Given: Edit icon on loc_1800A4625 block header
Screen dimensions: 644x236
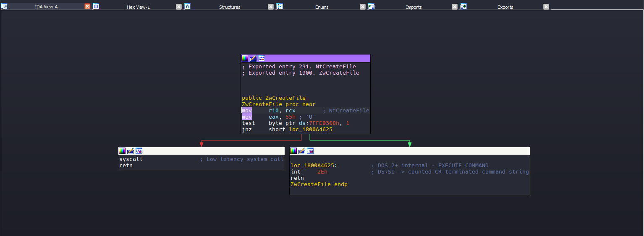Looking at the screenshot, I should click(x=302, y=151).
